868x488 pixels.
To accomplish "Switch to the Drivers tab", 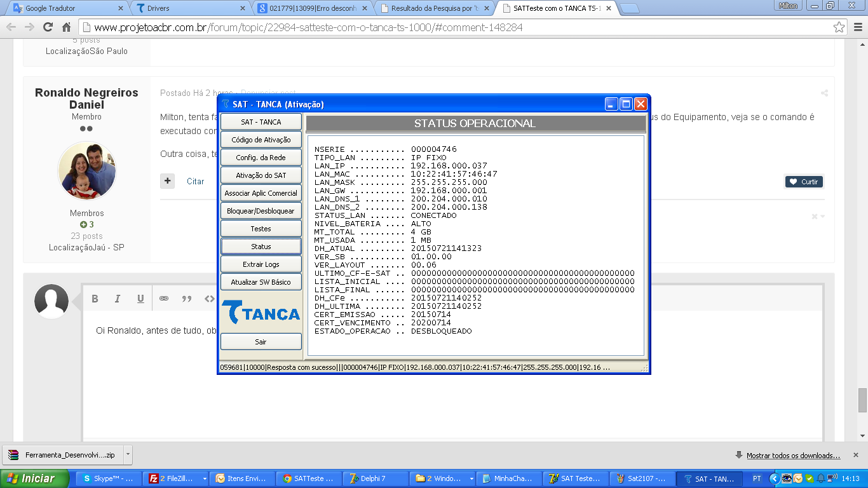I will pyautogui.click(x=189, y=8).
